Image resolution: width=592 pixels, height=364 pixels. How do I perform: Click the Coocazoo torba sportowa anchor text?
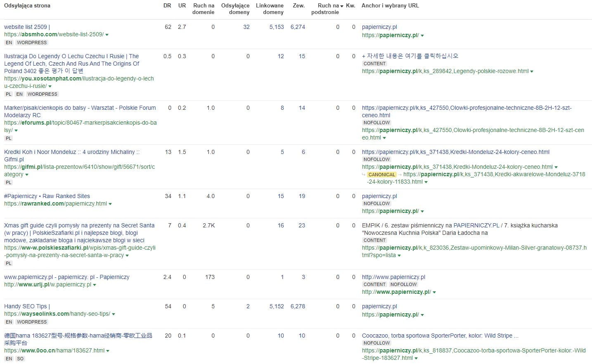tap(440, 336)
